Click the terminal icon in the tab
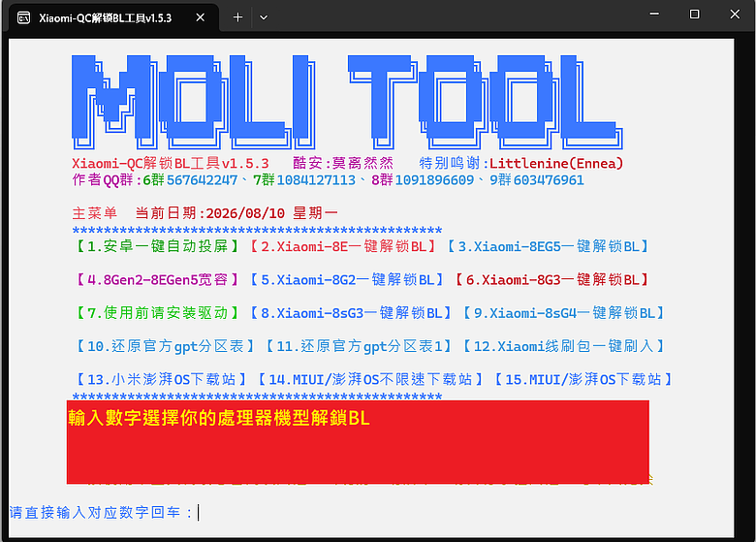This screenshot has width=756, height=542. click(x=23, y=18)
